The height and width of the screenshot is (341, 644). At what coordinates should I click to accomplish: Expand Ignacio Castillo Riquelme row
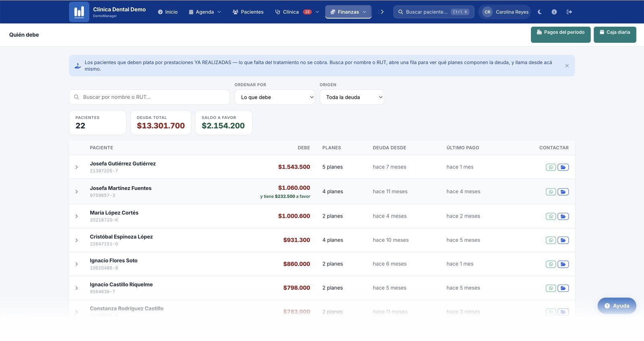pos(76,288)
